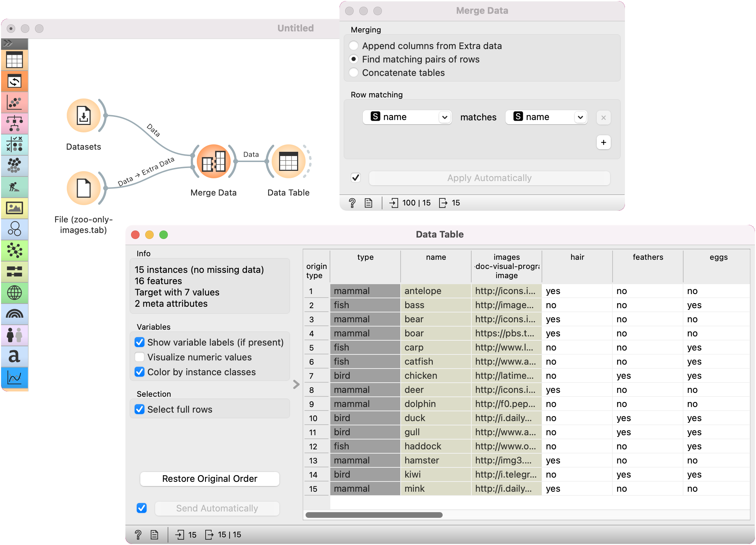Screen dimensions: 756x545
Task: Select row 1 header in Data Table
Action: click(x=317, y=291)
